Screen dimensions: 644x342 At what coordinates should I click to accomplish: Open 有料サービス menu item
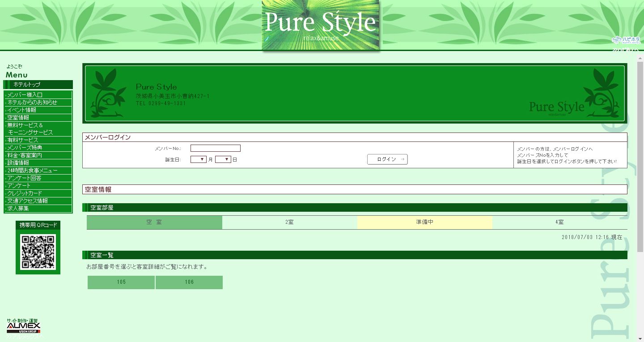pos(38,140)
